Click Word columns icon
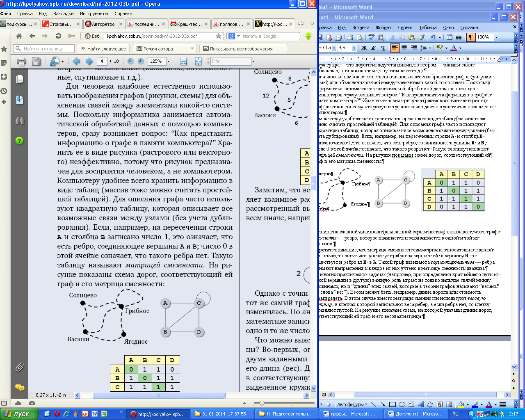 pyautogui.click(x=459, y=37)
